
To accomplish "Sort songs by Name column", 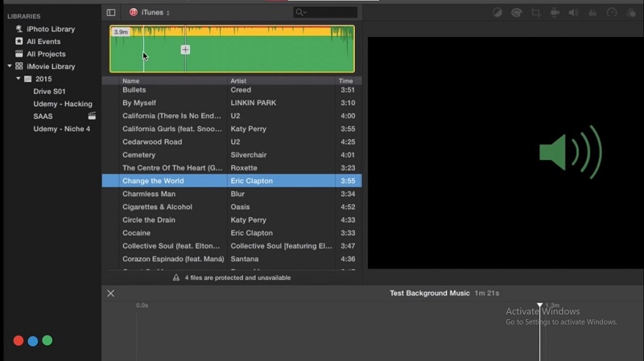I will [x=130, y=81].
